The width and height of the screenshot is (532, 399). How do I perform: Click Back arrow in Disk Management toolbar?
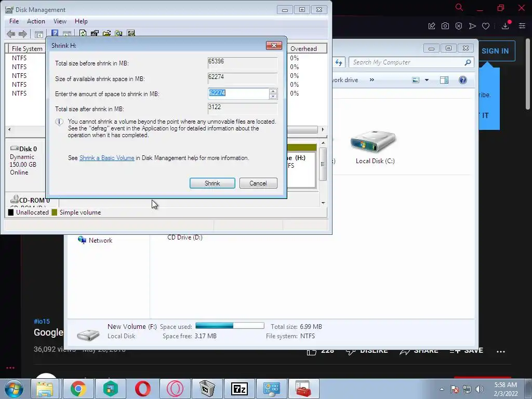11,34
